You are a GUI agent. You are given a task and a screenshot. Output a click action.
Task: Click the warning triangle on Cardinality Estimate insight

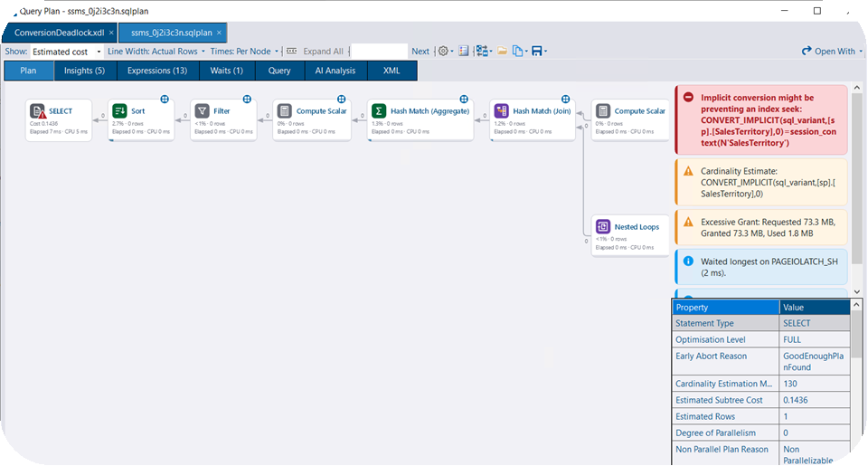[688, 171]
